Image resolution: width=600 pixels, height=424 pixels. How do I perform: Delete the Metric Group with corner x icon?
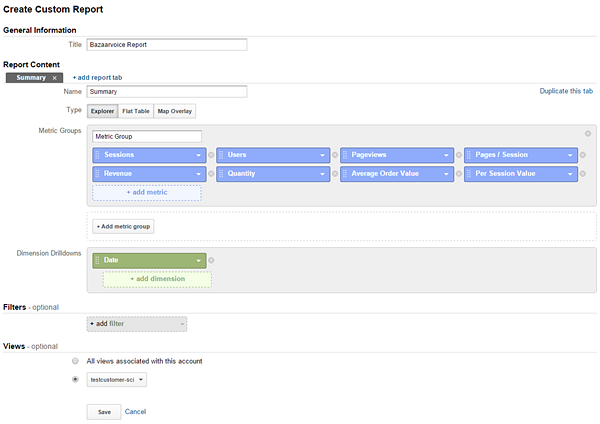[x=588, y=134]
